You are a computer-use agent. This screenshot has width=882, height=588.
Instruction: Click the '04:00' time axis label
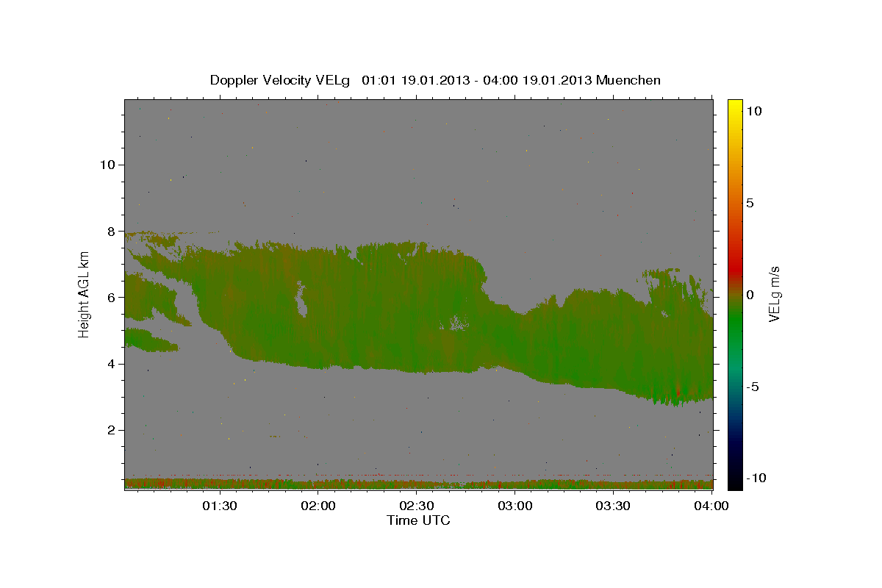point(711,506)
